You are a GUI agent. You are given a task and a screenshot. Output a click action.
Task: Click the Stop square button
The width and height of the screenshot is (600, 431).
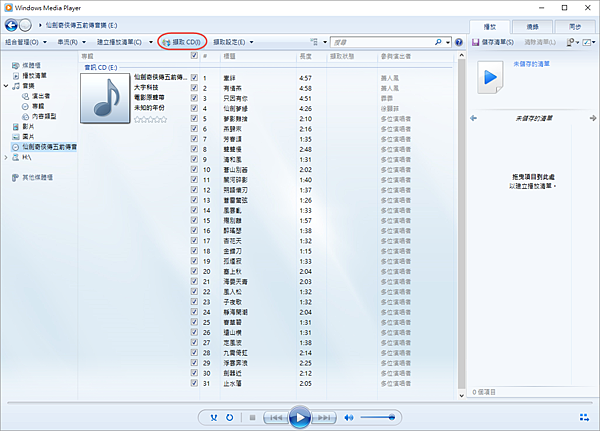(x=253, y=418)
